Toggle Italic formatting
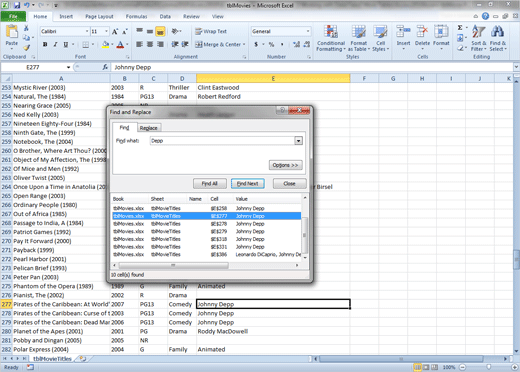This screenshot has height=372, width=520. (55, 44)
